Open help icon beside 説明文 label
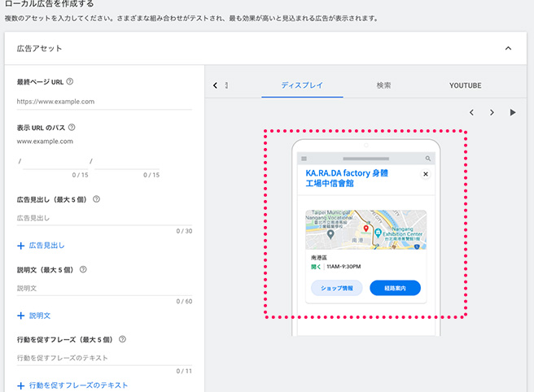534x392 pixels. click(x=83, y=269)
